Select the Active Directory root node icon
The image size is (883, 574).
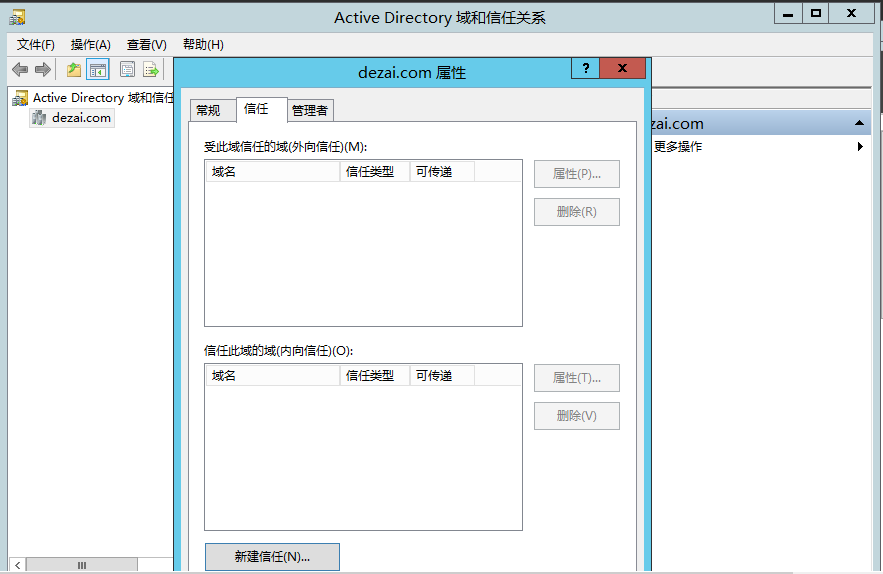(20, 98)
